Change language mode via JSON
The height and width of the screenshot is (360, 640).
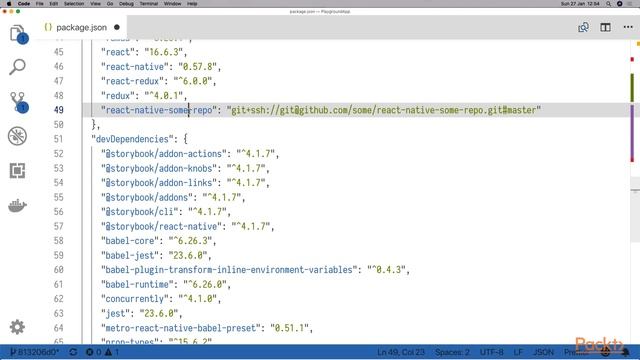(543, 352)
